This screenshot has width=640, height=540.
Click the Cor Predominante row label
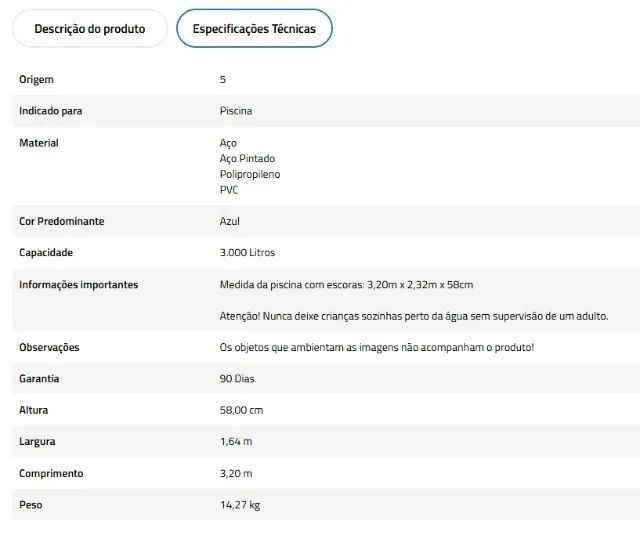62,221
